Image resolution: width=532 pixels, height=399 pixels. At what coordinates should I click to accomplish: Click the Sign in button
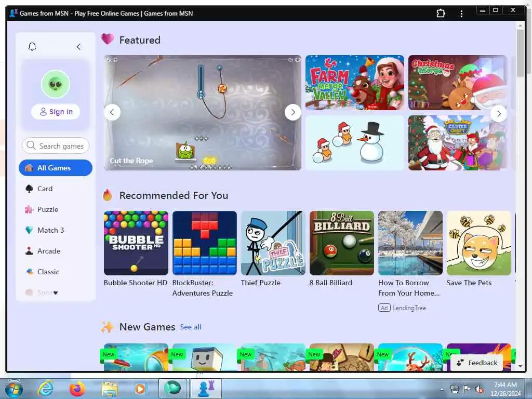(56, 112)
